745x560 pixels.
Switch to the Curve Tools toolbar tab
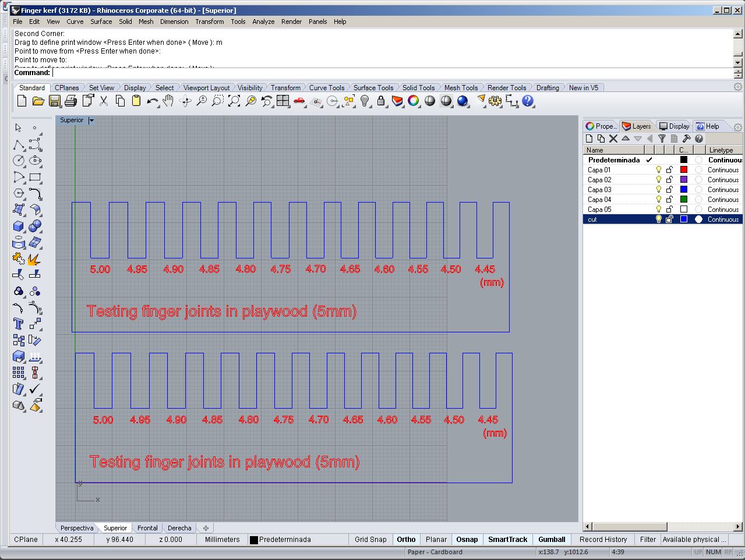326,88
